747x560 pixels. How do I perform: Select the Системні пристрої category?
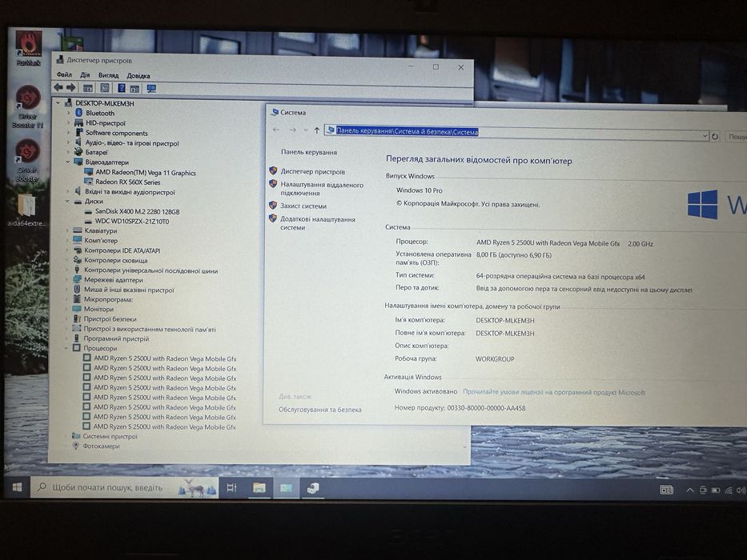110,436
